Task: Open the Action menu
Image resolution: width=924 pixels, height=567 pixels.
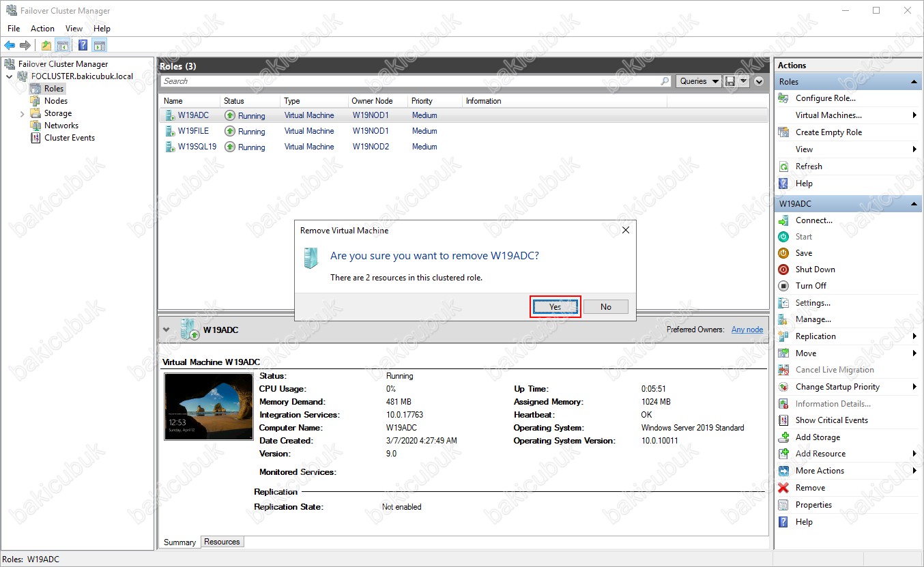Action: click(42, 29)
